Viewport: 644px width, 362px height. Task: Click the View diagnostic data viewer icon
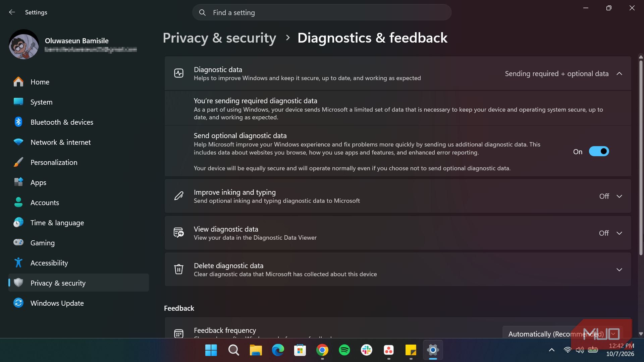tap(179, 232)
